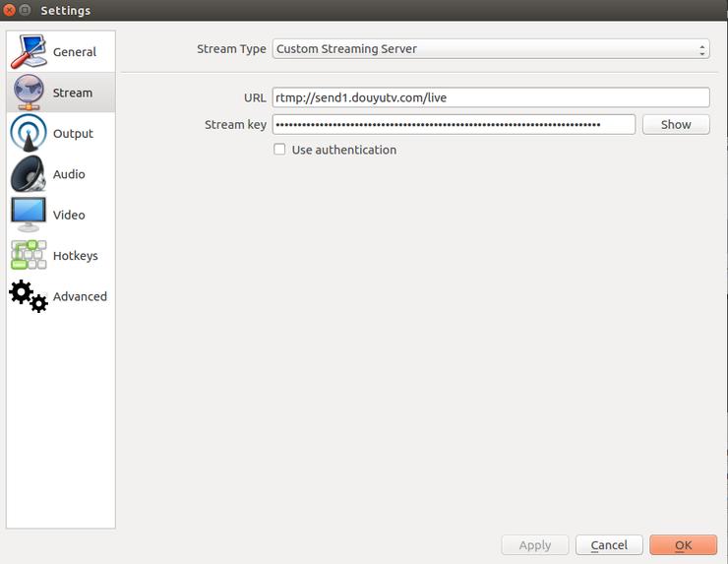Click the Advanced gears icon

(x=29, y=296)
